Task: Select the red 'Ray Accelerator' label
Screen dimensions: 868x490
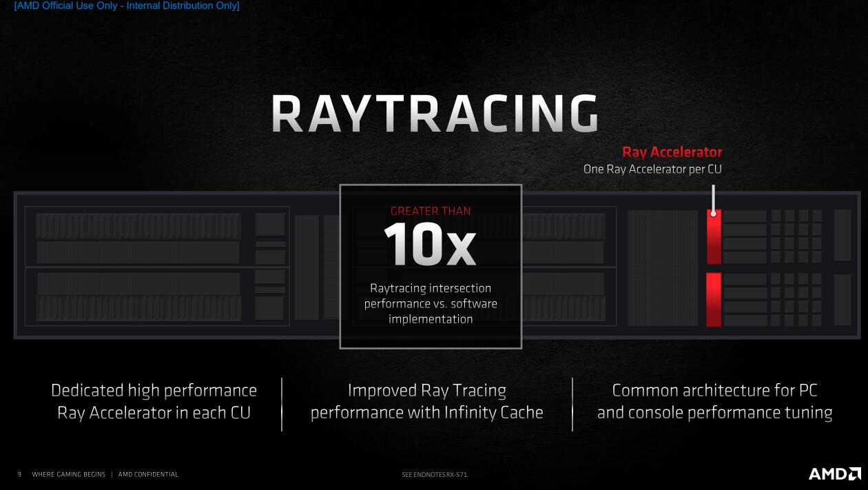Action: pyautogui.click(x=672, y=152)
